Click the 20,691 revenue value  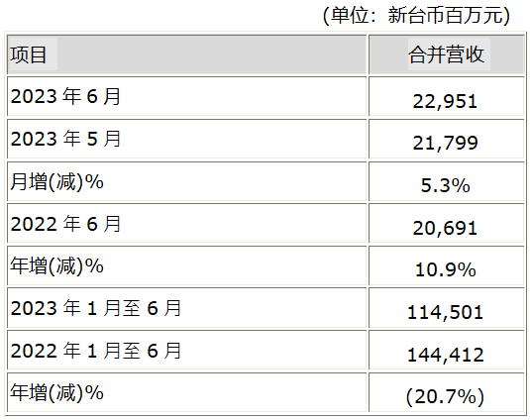445,228
